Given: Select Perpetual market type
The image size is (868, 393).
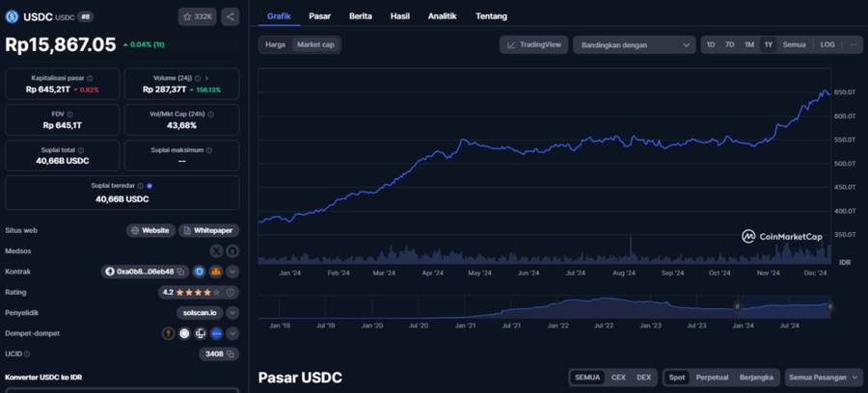Looking at the screenshot, I should pos(712,378).
